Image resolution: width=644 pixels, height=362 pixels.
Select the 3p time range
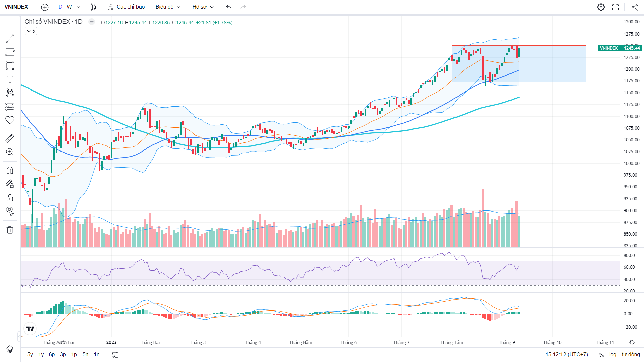tap(63, 355)
